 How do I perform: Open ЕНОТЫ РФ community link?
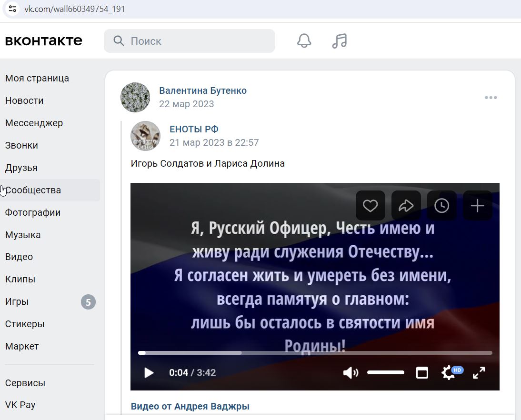(194, 129)
